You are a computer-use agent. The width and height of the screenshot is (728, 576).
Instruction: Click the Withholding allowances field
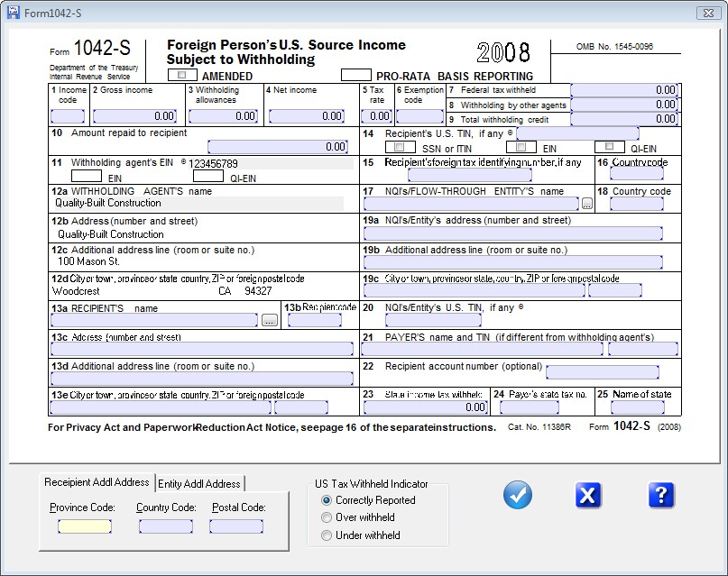(x=224, y=116)
